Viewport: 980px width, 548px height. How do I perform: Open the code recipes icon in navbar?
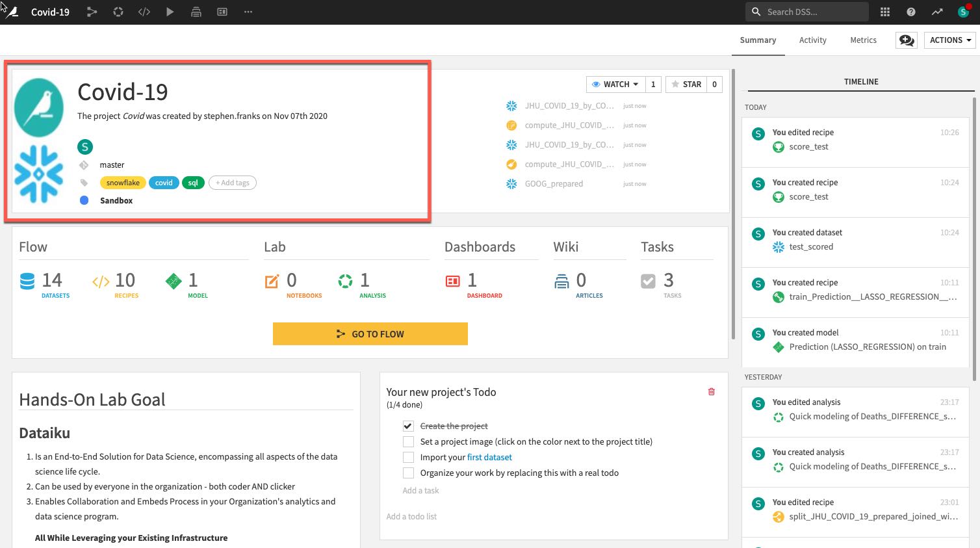(144, 12)
